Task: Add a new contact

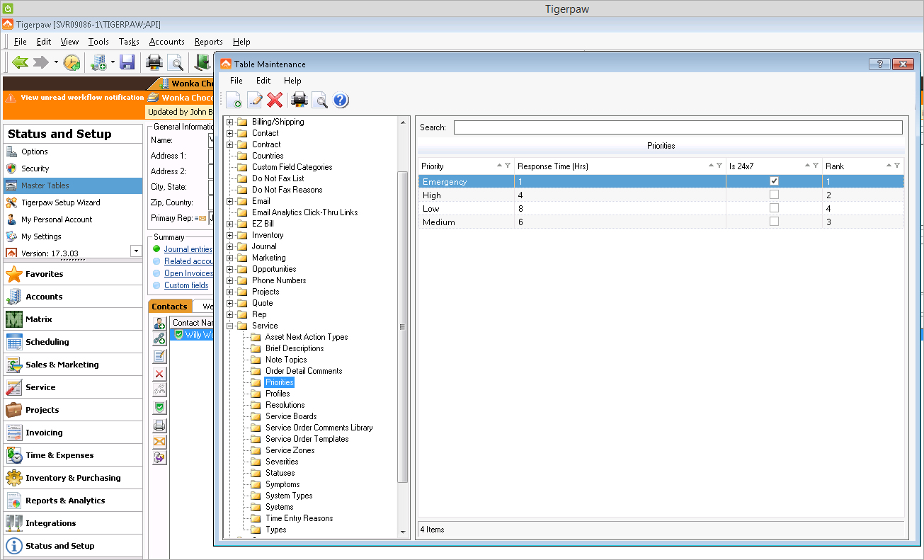Action: click(x=159, y=324)
